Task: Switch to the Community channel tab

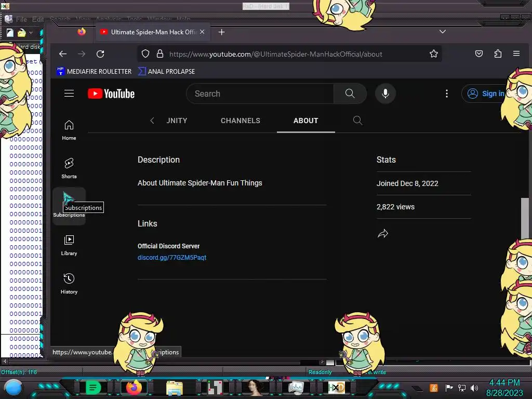Action: pyautogui.click(x=177, y=121)
